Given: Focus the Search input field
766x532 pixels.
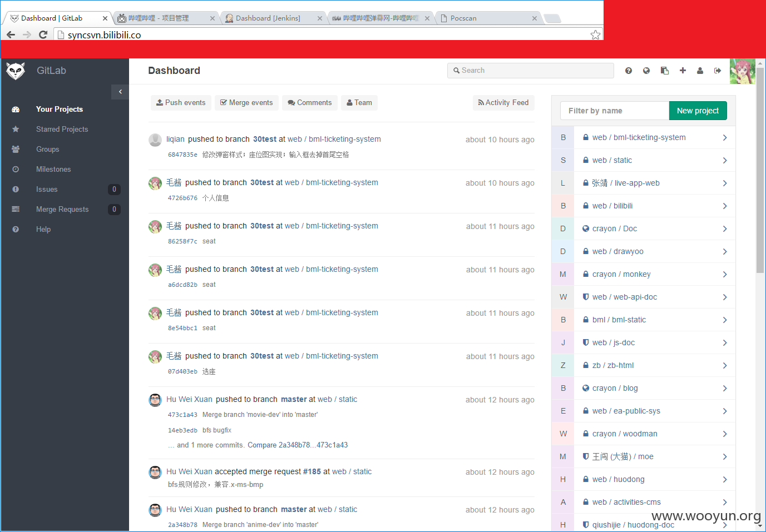Looking at the screenshot, I should 530,71.
